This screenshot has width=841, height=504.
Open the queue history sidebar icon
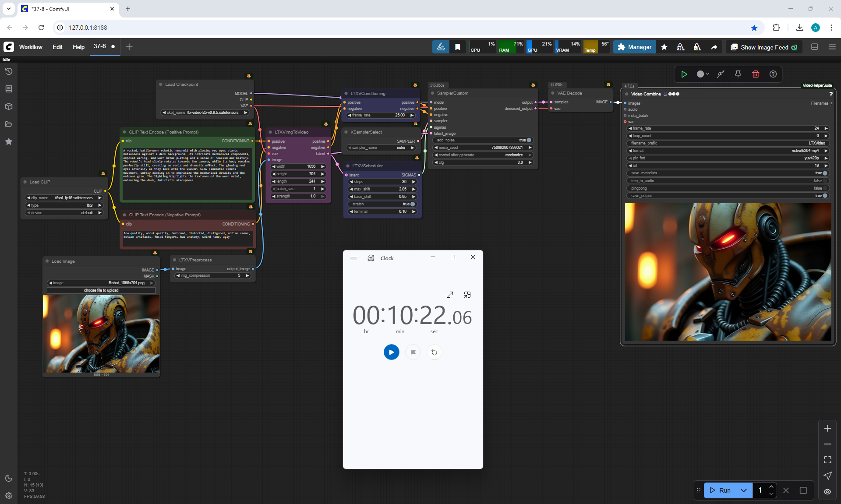[9, 71]
